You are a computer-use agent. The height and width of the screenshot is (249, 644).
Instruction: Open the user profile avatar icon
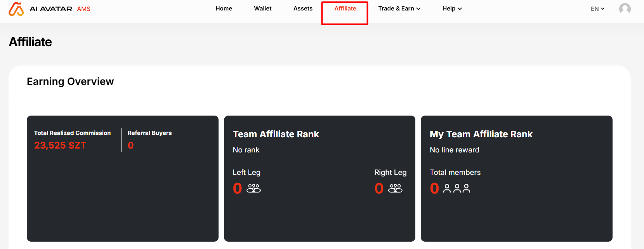point(625,9)
